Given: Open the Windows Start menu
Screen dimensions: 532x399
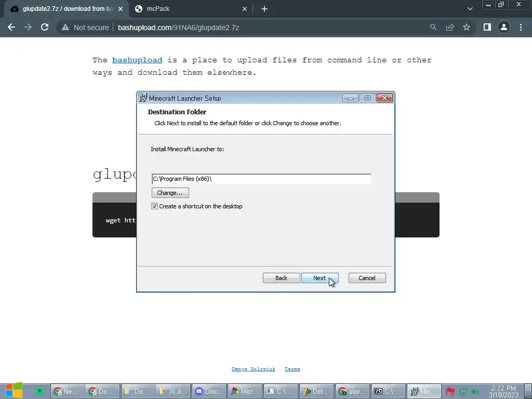Looking at the screenshot, I should 14,391.
